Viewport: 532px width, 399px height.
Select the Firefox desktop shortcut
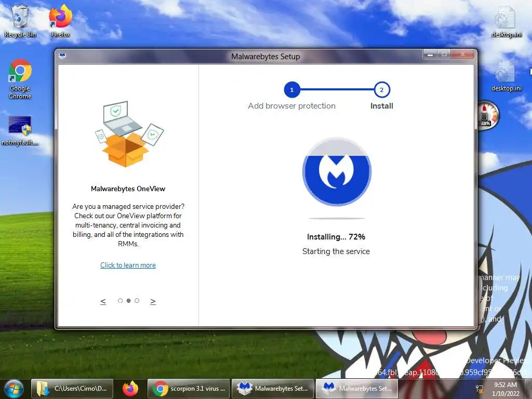tap(60, 21)
